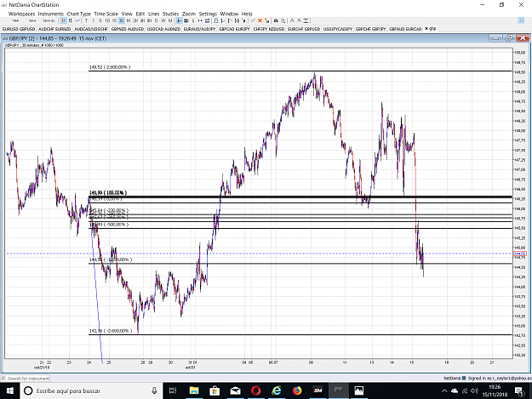
Task: Select the gbp workspace tab
Action: (431, 29)
